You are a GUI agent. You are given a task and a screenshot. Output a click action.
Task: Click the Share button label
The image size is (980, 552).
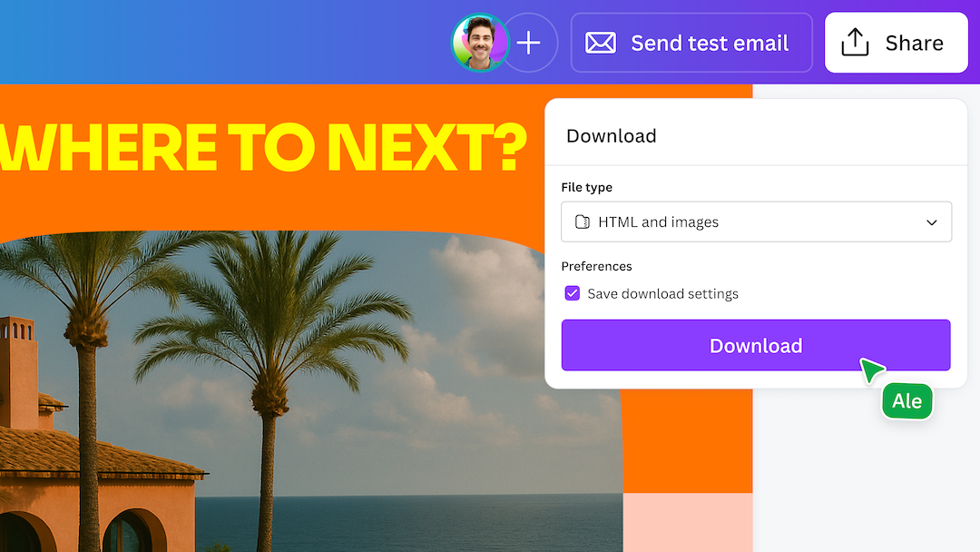pyautogui.click(x=914, y=43)
